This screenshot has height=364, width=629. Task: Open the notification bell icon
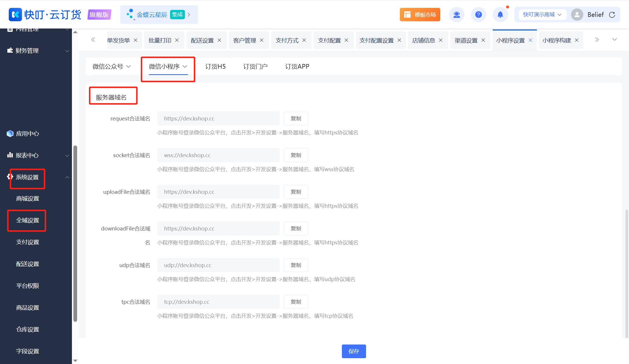pyautogui.click(x=500, y=15)
